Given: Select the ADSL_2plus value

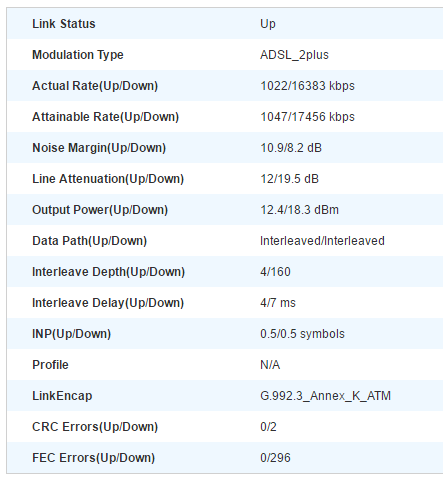Looking at the screenshot, I should (x=294, y=55).
